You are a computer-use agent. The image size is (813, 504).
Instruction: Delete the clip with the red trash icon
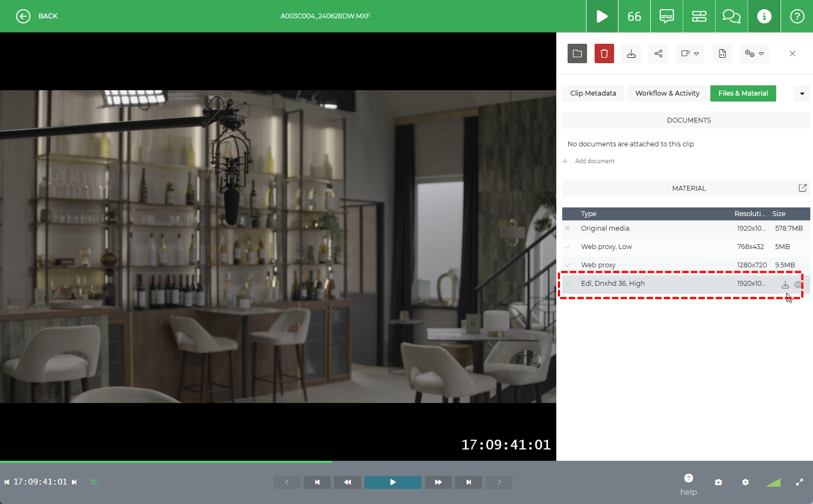(x=604, y=53)
